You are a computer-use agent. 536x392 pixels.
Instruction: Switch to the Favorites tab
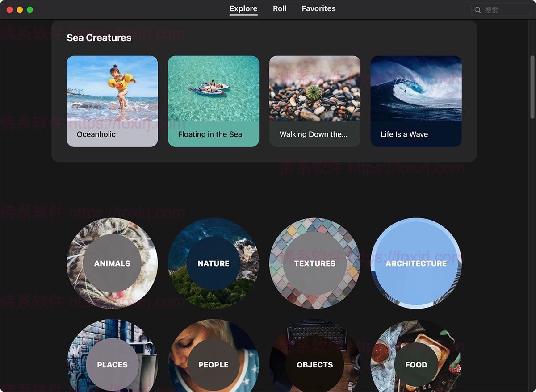point(318,9)
